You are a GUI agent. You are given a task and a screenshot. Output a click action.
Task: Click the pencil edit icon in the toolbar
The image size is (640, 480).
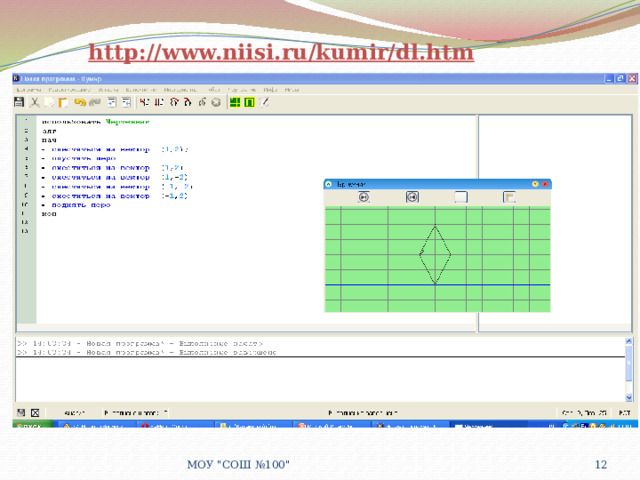tap(264, 102)
